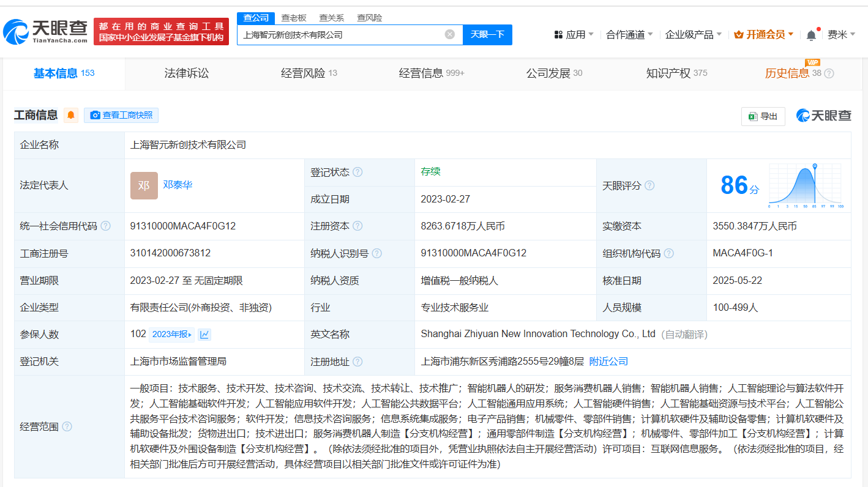Click the TianYanCha logo in header
This screenshot has width=868, height=487.
46,32
